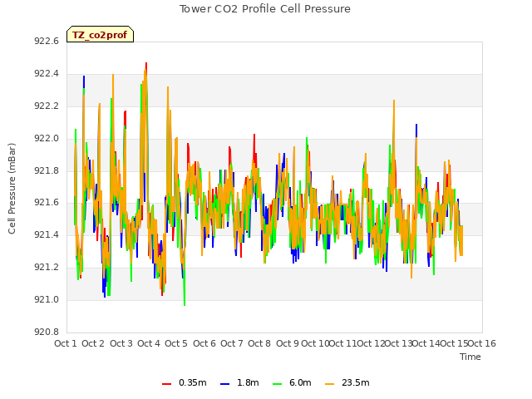The width and height of the screenshot is (532, 399).
Task: Click the 921.8 y-axis tick label
Action: pyautogui.click(x=47, y=170)
